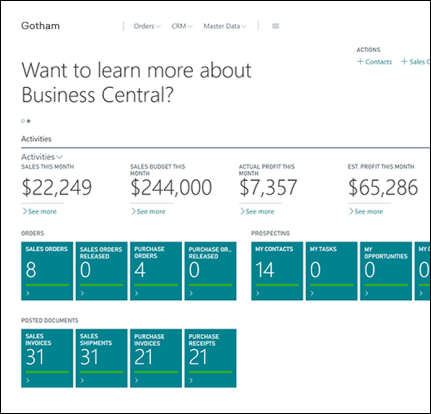Image resolution: width=431 pixels, height=414 pixels.
Task: Click the arrow icon on Purchase Orders tile
Action: (x=136, y=293)
